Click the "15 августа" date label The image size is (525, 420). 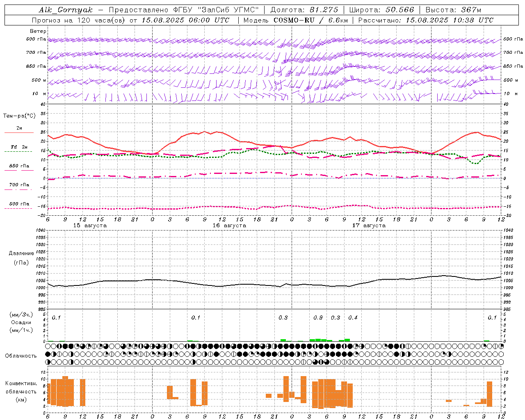(90, 226)
